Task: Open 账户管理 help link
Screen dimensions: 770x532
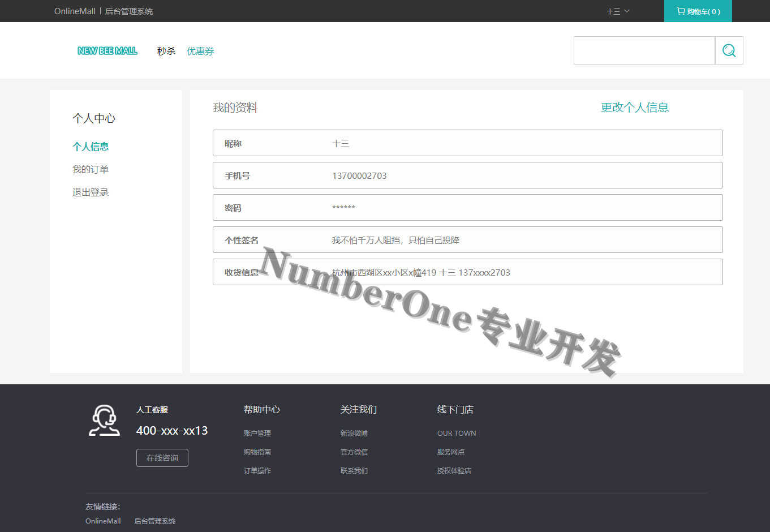Action: [x=257, y=433]
